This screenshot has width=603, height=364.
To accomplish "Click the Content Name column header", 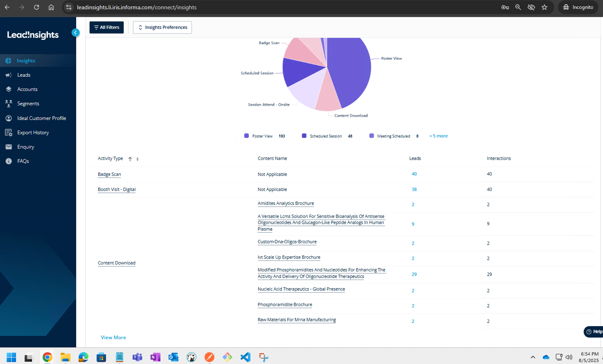I will (272, 159).
